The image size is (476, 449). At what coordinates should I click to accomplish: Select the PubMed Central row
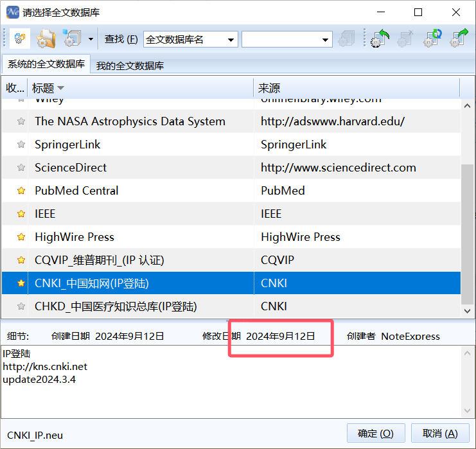(x=231, y=191)
